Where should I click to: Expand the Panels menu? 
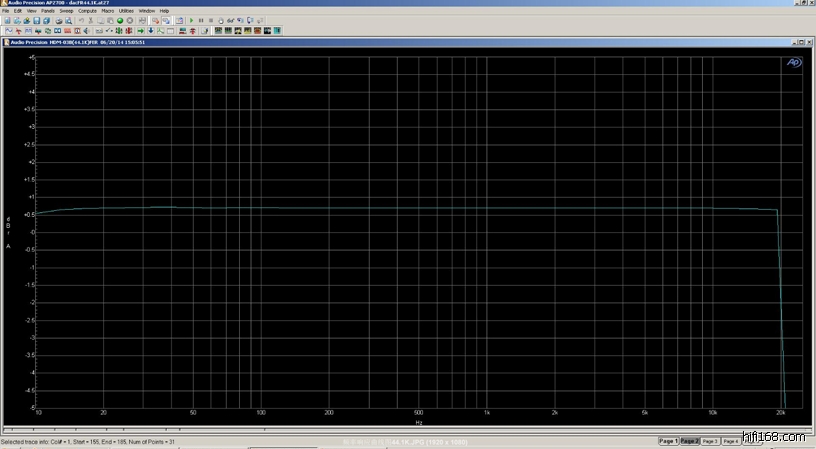pyautogui.click(x=47, y=11)
